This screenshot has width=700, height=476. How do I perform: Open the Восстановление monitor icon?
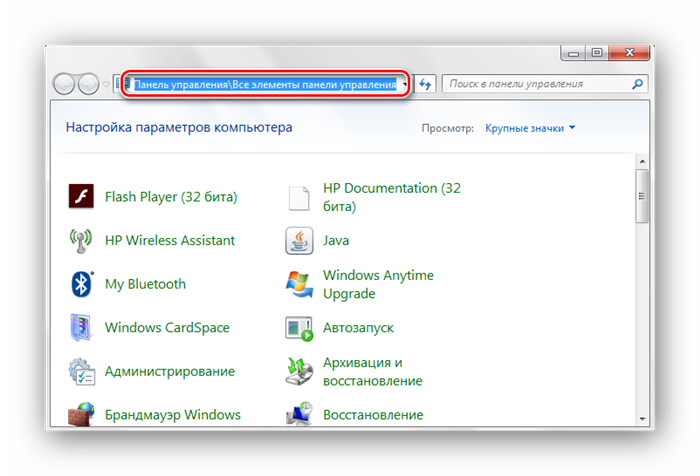299,414
